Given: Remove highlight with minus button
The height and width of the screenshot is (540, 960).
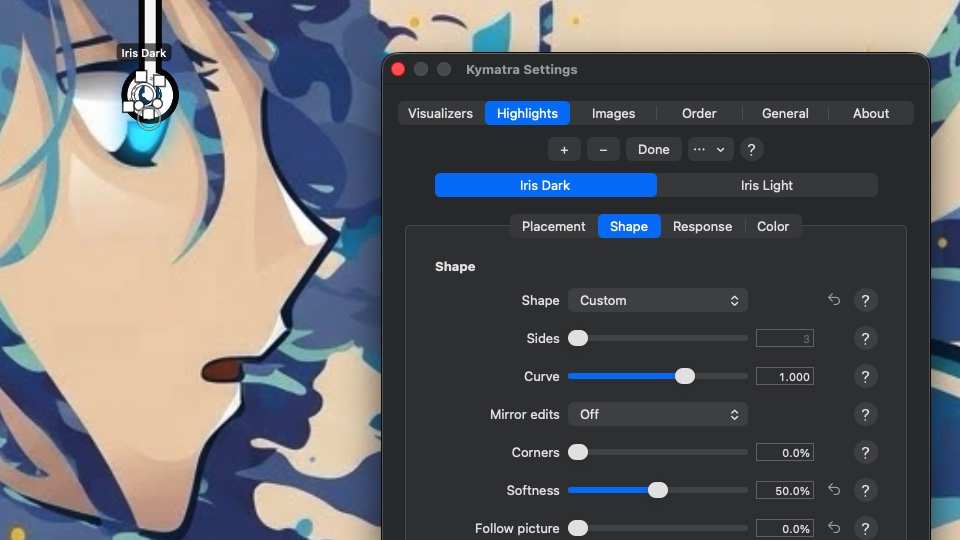Looking at the screenshot, I should 603,149.
